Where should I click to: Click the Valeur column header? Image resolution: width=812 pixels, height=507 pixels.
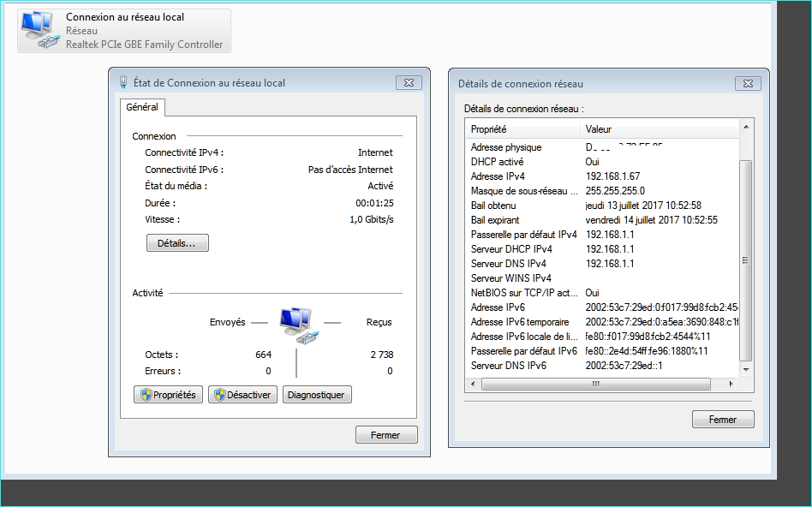658,129
